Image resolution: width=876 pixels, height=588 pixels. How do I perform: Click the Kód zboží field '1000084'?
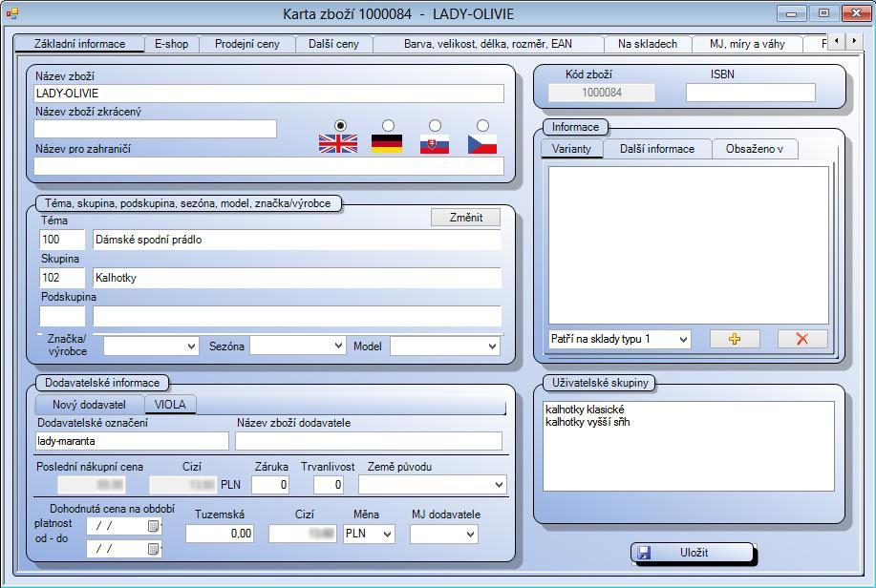pos(601,93)
